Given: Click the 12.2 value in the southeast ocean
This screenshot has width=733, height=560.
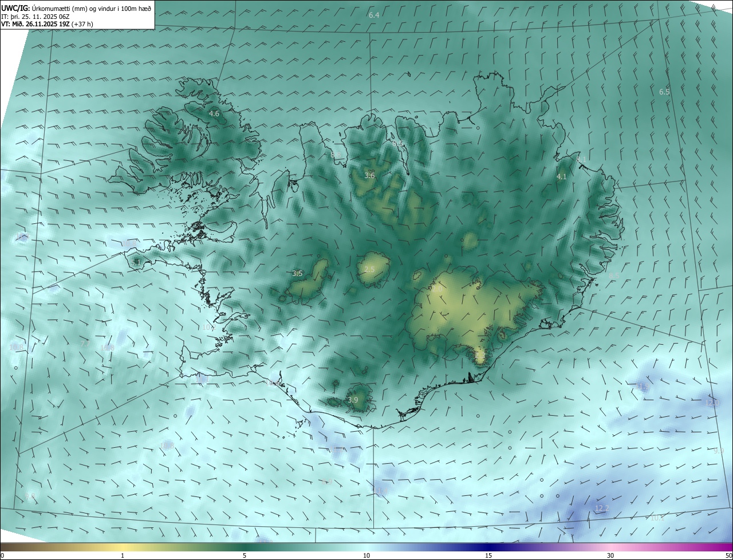Looking at the screenshot, I should tap(602, 508).
